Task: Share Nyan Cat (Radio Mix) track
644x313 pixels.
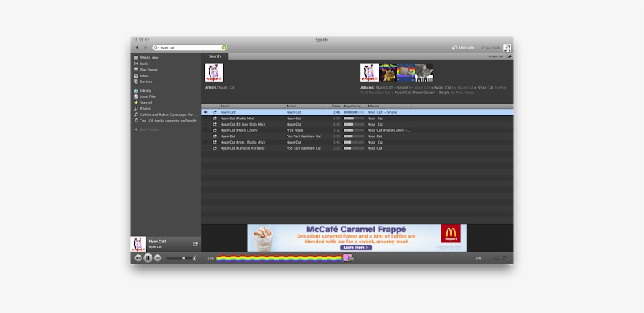Action: (214, 118)
